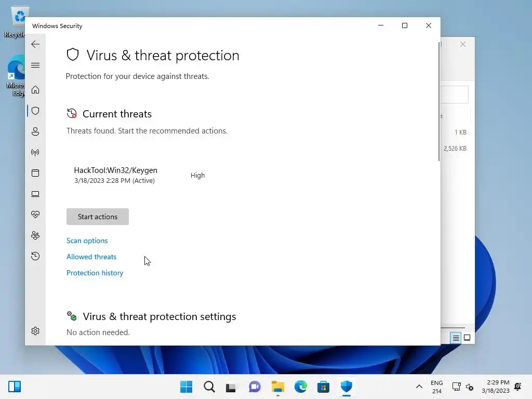This screenshot has width=532, height=399.
Task: Click the Virus & threat protection settings icon
Action: pyautogui.click(x=72, y=316)
